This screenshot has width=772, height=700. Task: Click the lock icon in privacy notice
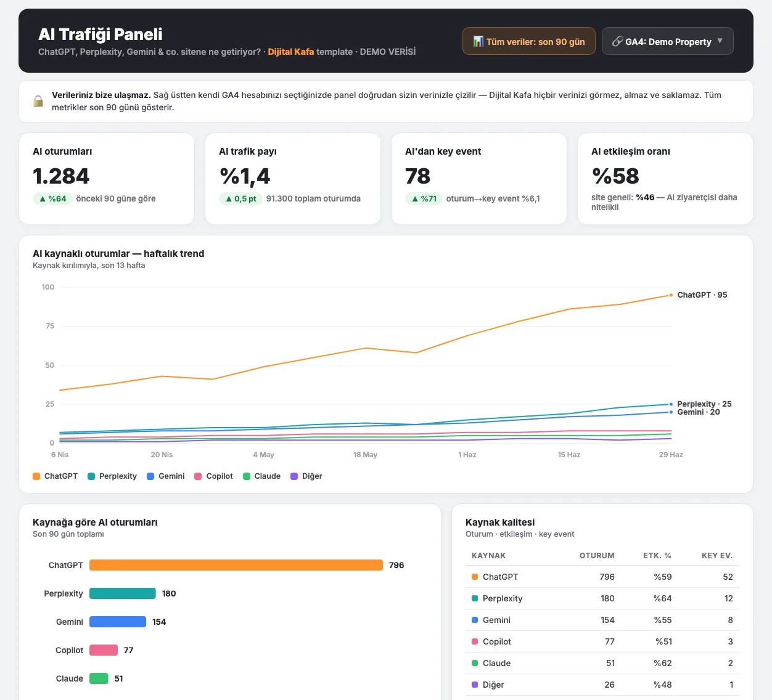tap(38, 101)
